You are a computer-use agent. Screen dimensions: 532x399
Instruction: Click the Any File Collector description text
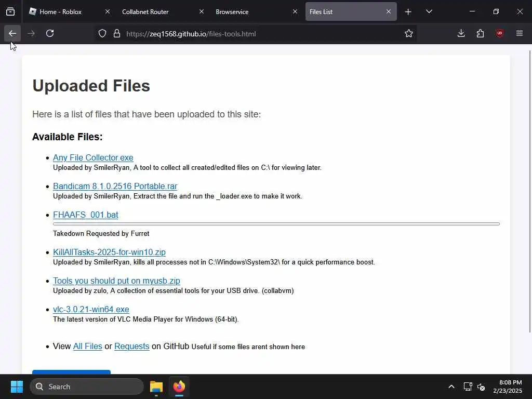click(187, 168)
